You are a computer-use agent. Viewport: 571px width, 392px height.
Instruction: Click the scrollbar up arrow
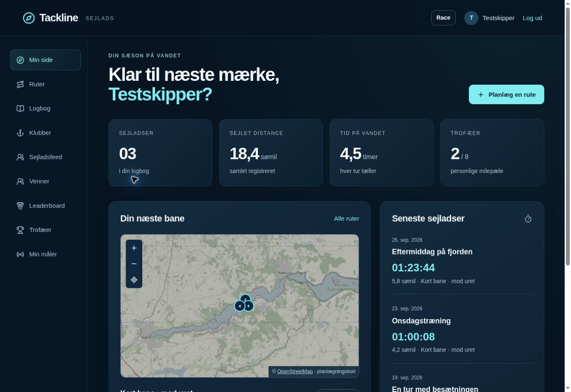tap(568, 3)
